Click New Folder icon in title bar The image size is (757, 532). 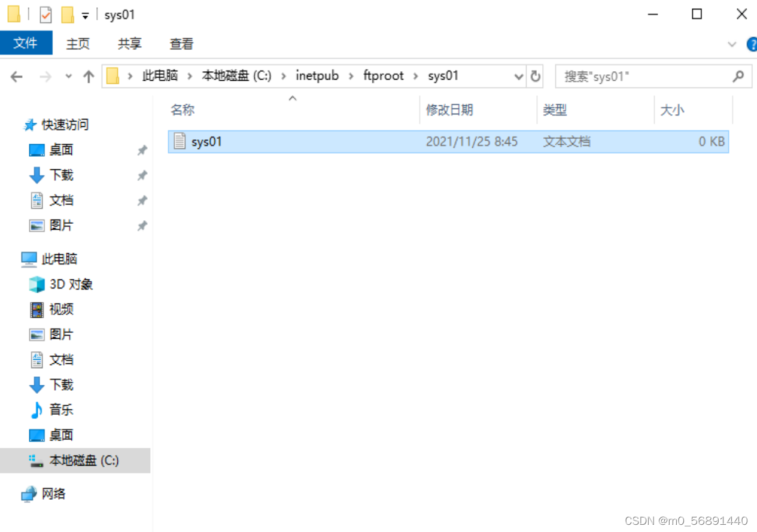68,14
